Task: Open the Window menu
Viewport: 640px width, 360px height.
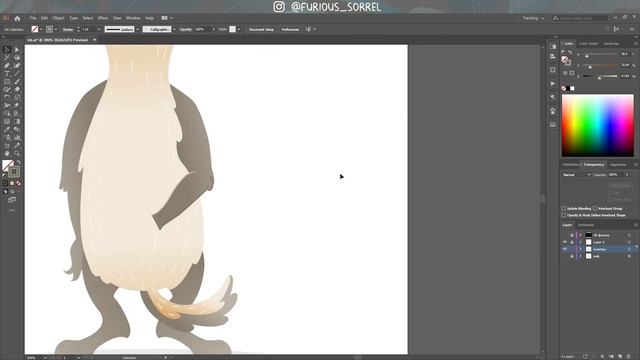Action: pyautogui.click(x=133, y=18)
